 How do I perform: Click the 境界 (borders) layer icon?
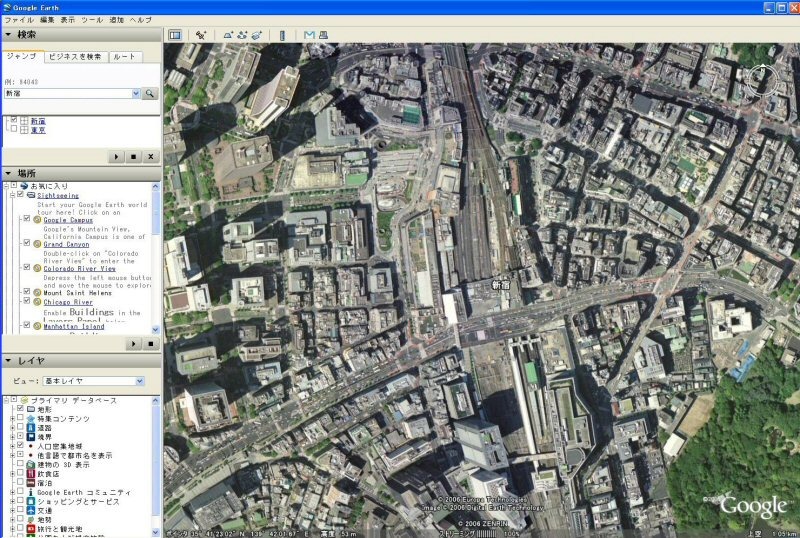[31, 437]
